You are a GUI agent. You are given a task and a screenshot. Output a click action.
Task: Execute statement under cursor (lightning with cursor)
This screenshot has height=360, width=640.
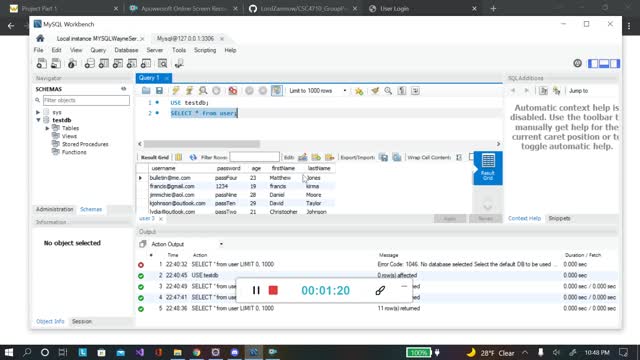click(x=189, y=91)
